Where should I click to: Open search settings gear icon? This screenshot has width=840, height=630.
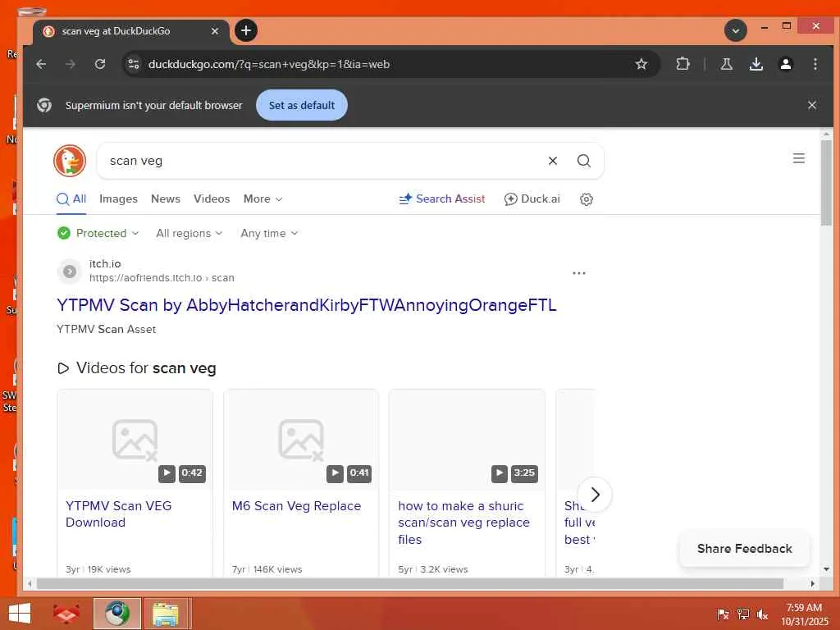pos(587,199)
